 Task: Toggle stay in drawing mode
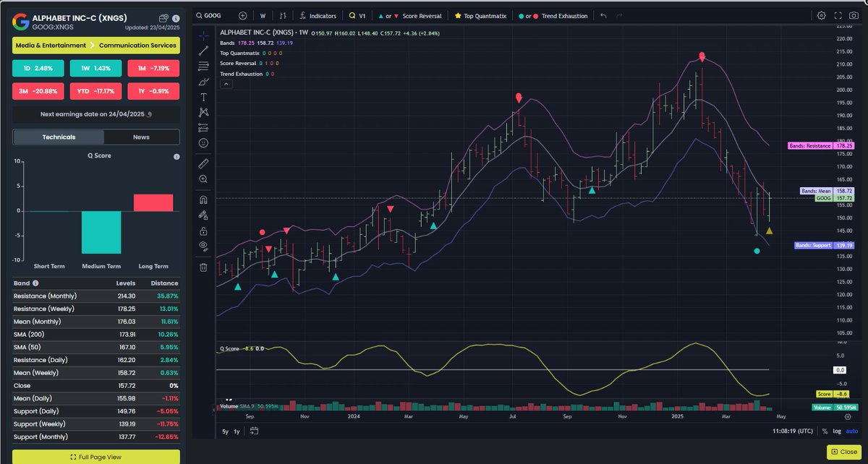point(203,215)
